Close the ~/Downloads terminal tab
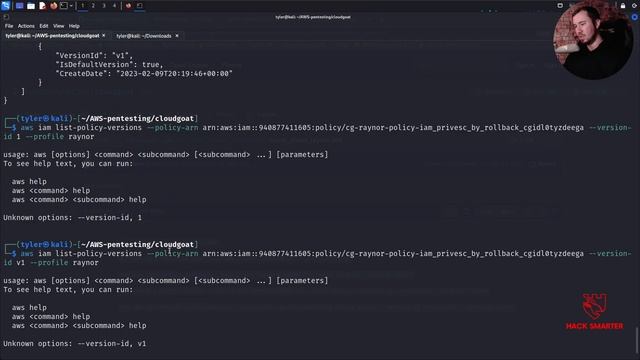640x360 pixels. [x=177, y=36]
